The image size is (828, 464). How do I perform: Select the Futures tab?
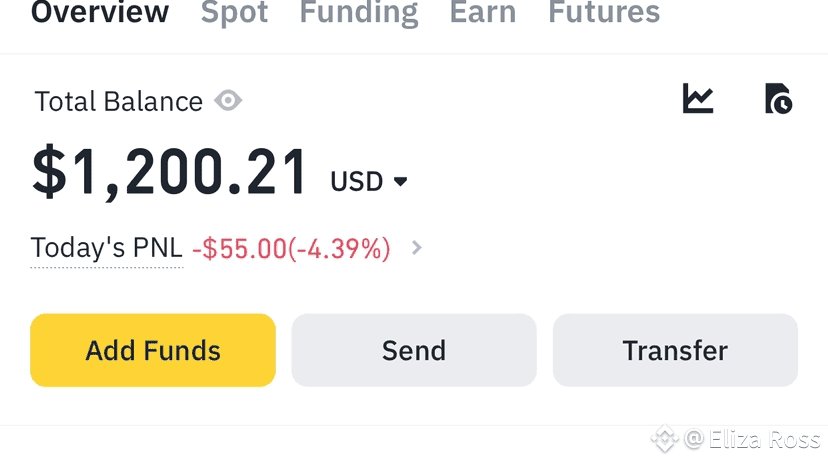604,14
